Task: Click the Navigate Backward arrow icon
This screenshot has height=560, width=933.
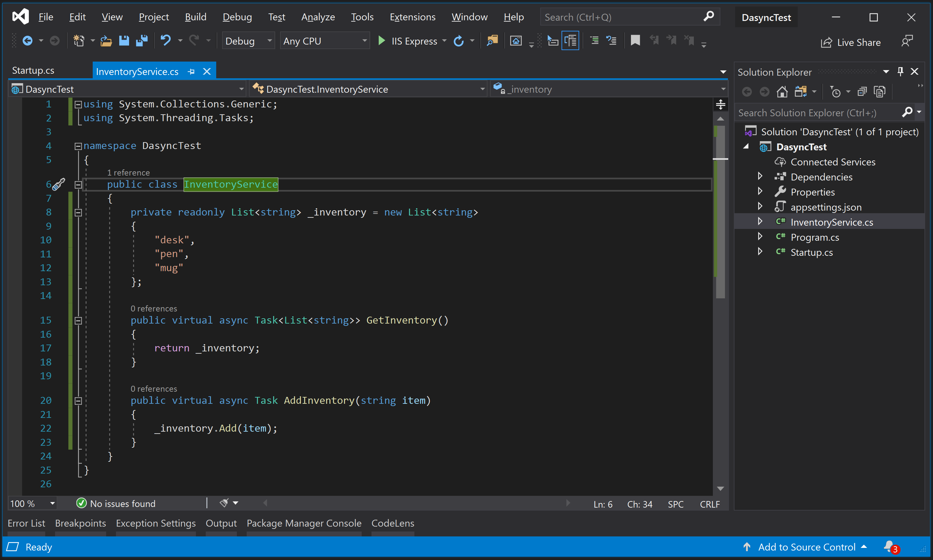Action: pyautogui.click(x=27, y=41)
